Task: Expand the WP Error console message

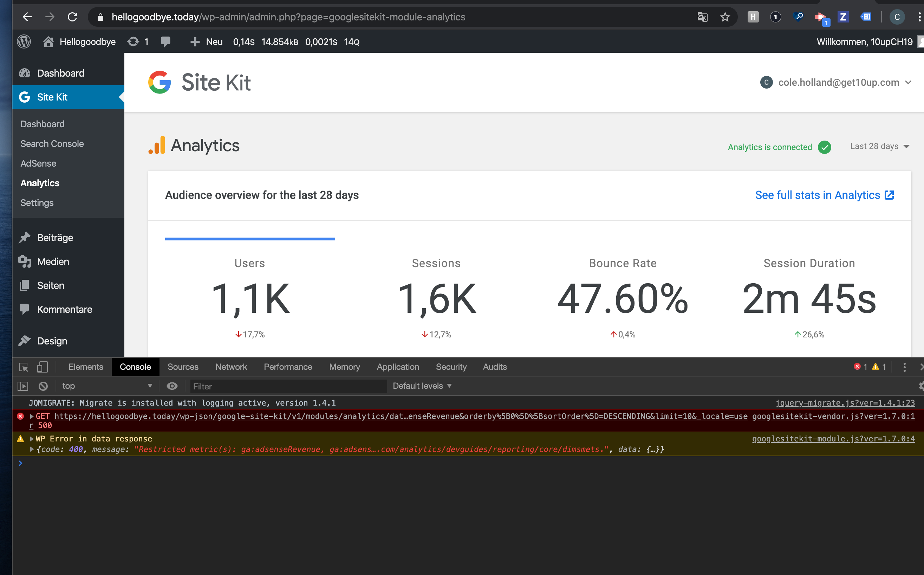Action: 32,439
